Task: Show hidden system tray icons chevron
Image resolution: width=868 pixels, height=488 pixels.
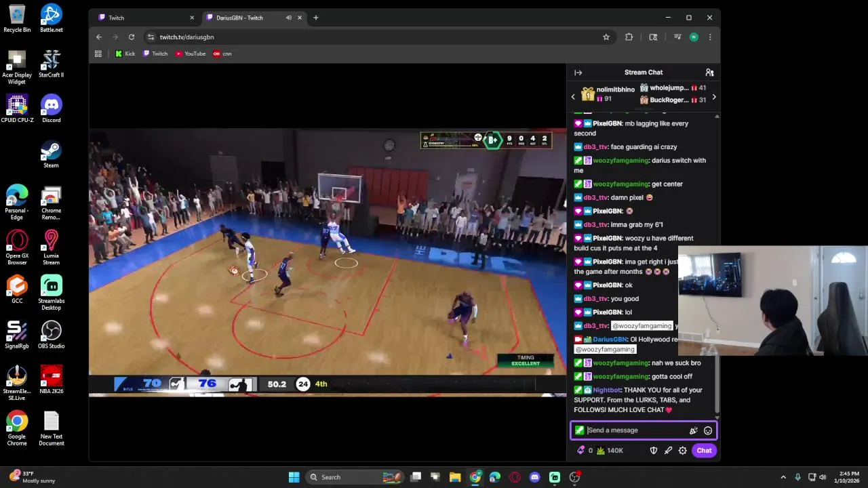Action: click(x=783, y=477)
